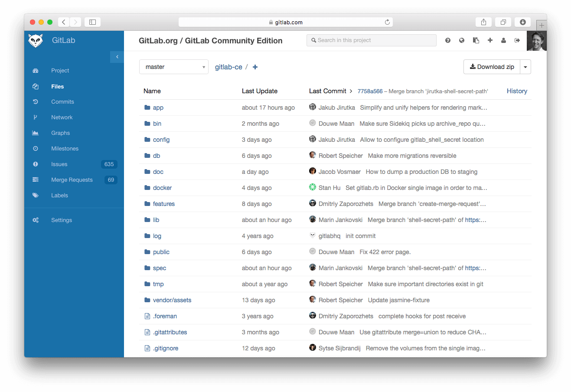Open Network in the sidebar
Viewport: 571px width, 392px height.
62,117
